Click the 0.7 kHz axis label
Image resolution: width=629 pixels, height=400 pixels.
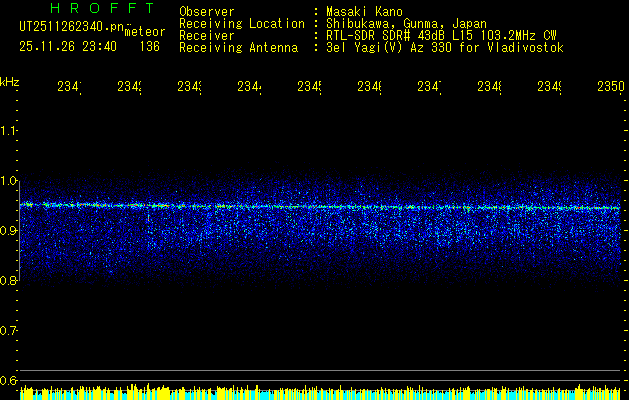8,330
